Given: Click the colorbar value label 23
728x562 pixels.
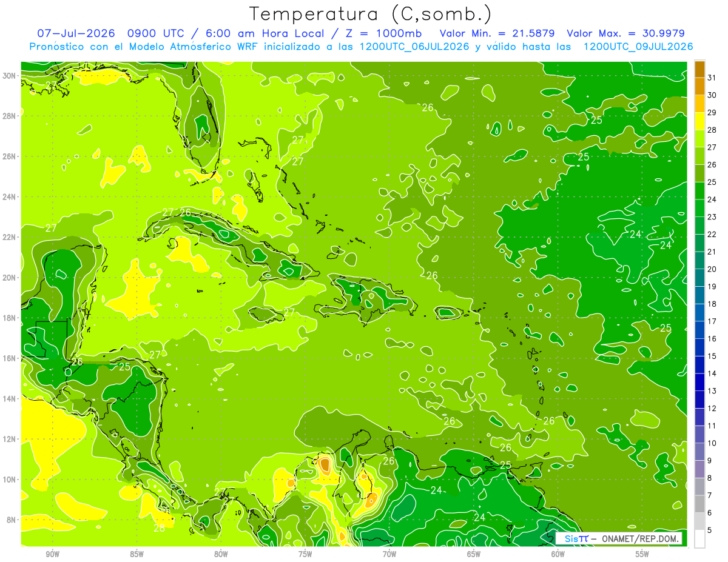Looking at the screenshot, I should [712, 217].
